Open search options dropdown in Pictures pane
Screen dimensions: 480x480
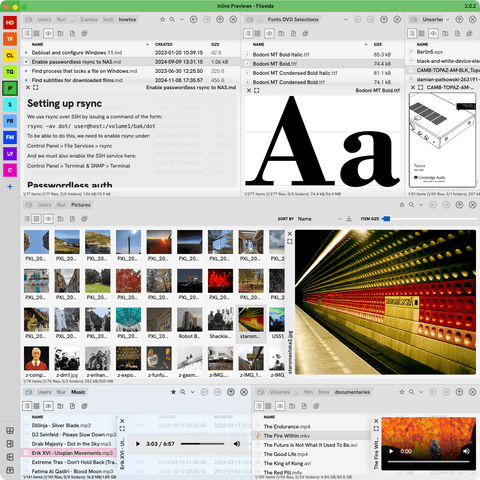pyautogui.click(x=421, y=205)
